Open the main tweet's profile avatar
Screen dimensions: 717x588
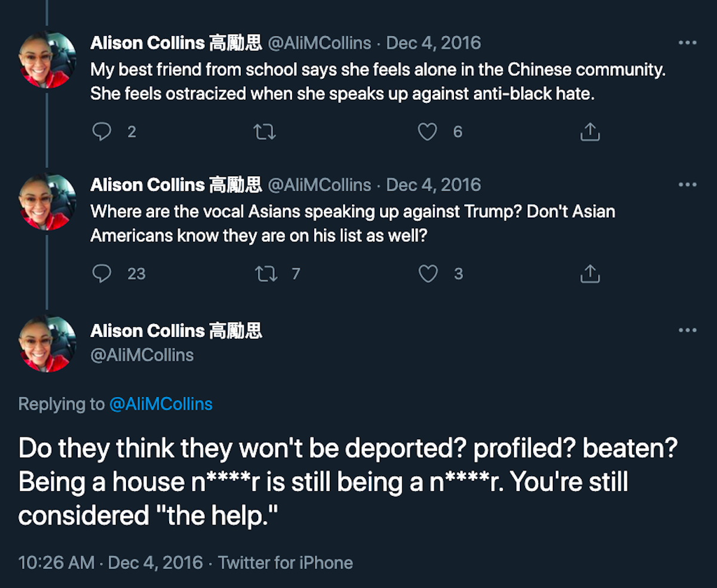pyautogui.click(x=47, y=344)
